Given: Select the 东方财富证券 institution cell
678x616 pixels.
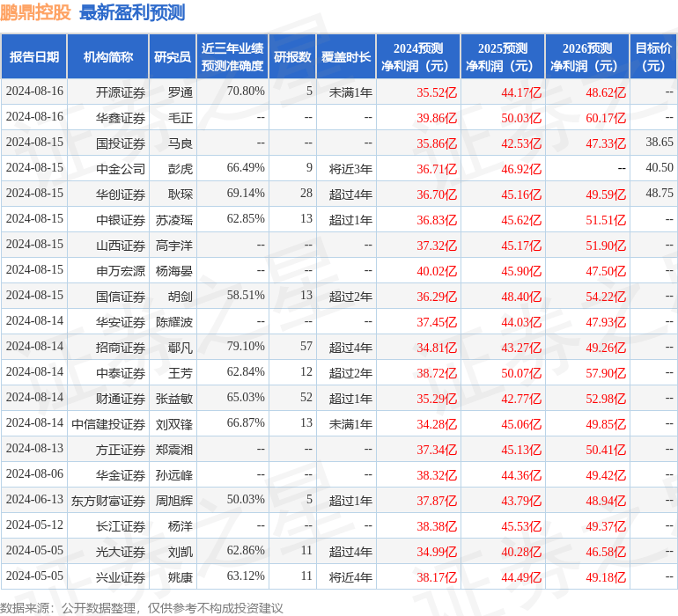Looking at the screenshot, I should [108, 500].
